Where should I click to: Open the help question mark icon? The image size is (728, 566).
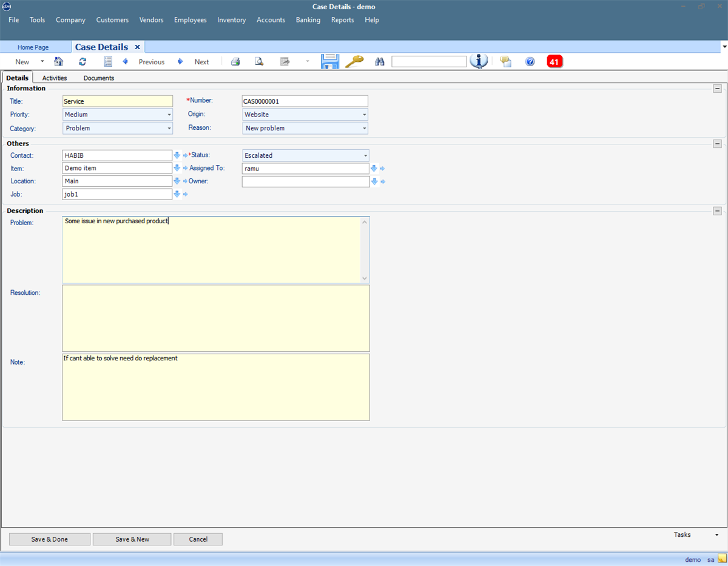point(530,62)
